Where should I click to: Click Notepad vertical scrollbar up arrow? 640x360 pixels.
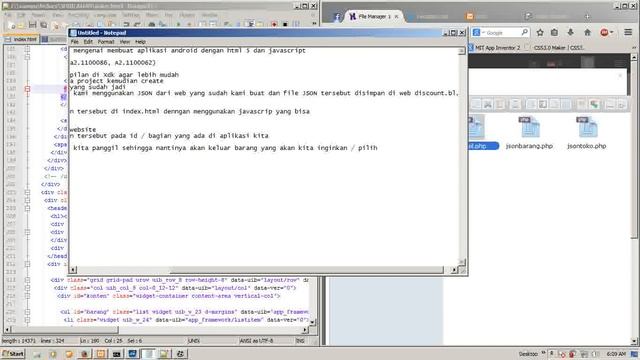462,51
